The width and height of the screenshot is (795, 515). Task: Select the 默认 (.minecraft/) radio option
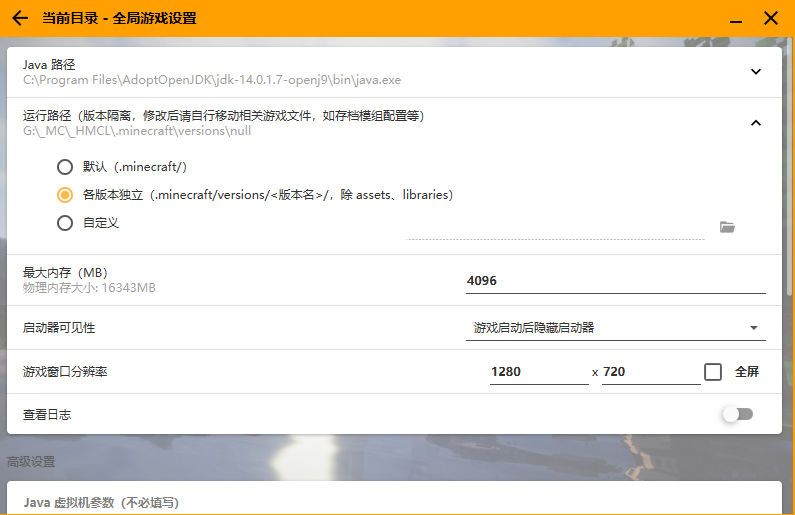coord(65,167)
